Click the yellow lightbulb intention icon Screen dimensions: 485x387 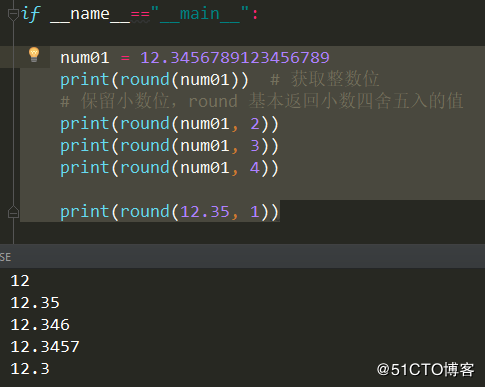[x=34, y=54]
